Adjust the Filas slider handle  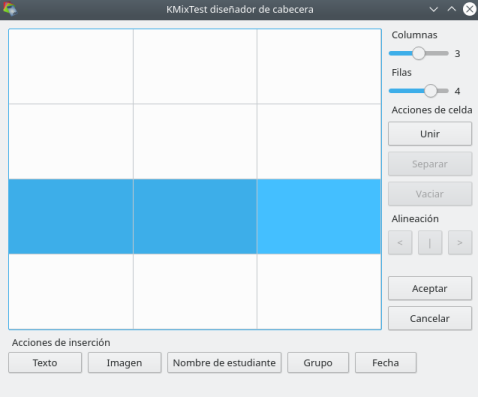tap(430, 91)
